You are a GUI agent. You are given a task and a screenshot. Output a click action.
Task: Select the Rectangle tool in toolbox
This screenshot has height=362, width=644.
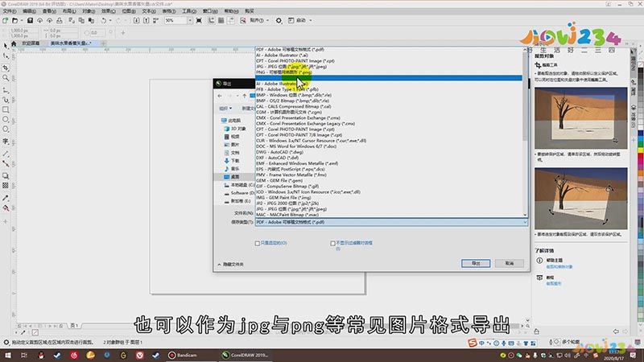[x=6, y=109]
